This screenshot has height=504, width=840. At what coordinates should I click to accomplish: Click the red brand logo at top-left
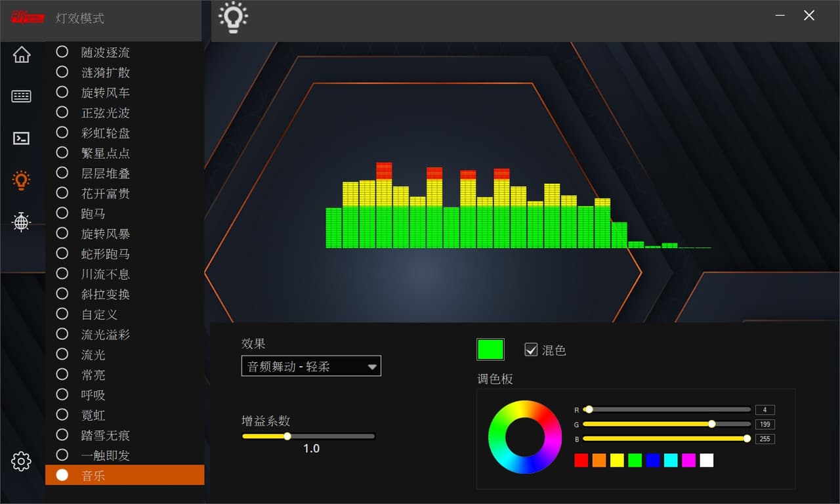pos(28,17)
